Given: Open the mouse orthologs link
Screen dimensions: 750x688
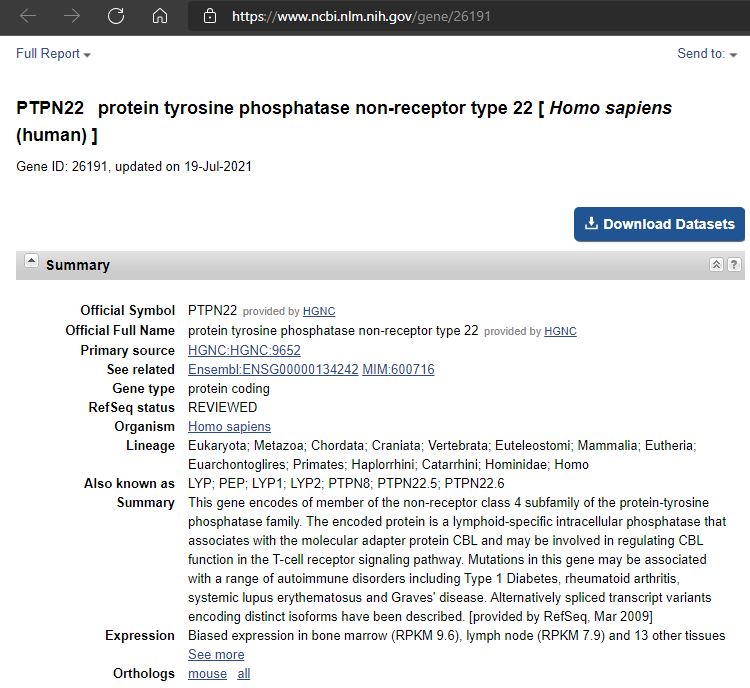Looking at the screenshot, I should (x=207, y=674).
